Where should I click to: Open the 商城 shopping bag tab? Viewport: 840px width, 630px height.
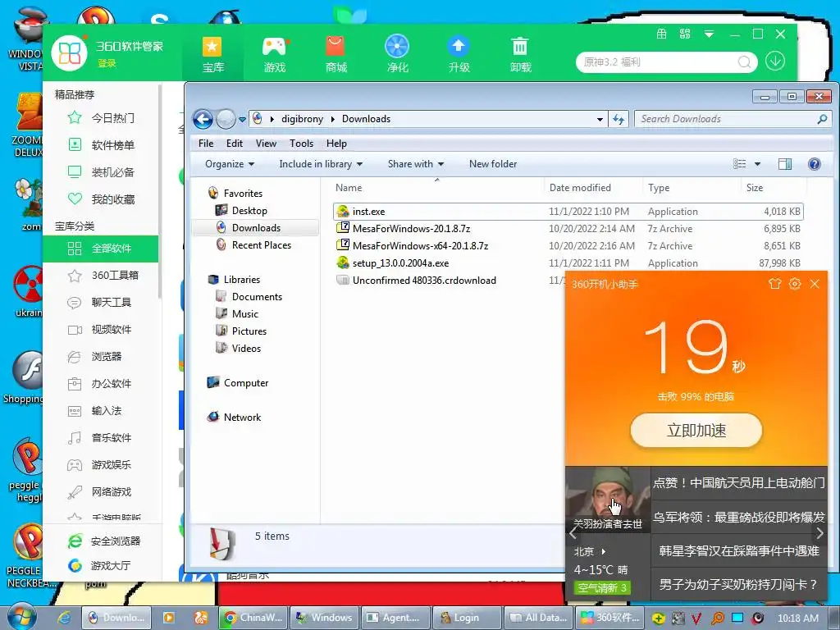pos(336,55)
